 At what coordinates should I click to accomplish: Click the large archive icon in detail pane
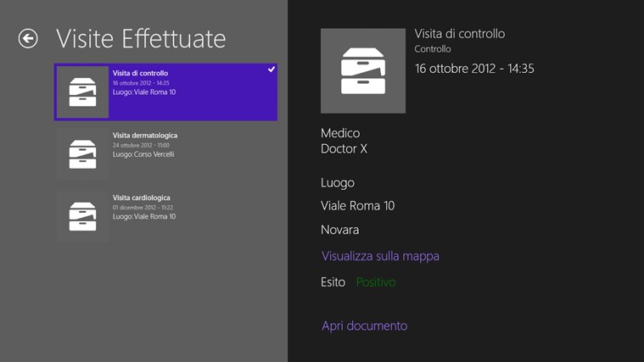pyautogui.click(x=362, y=71)
